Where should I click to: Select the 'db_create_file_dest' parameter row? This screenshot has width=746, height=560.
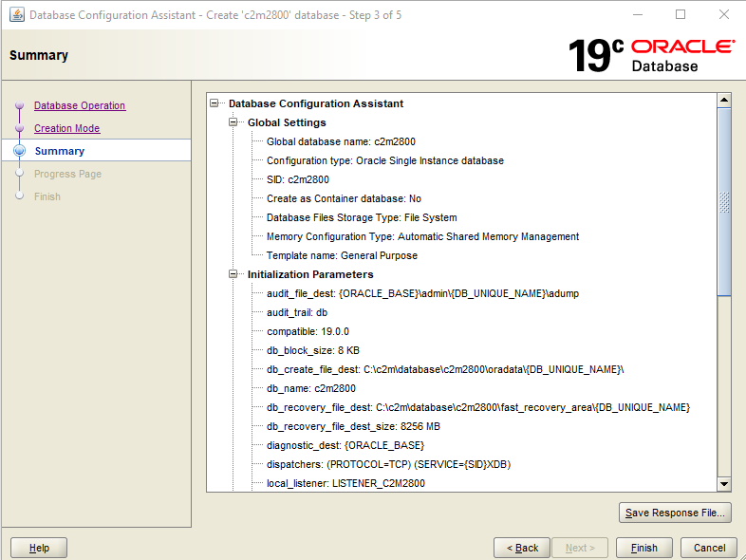click(x=445, y=369)
